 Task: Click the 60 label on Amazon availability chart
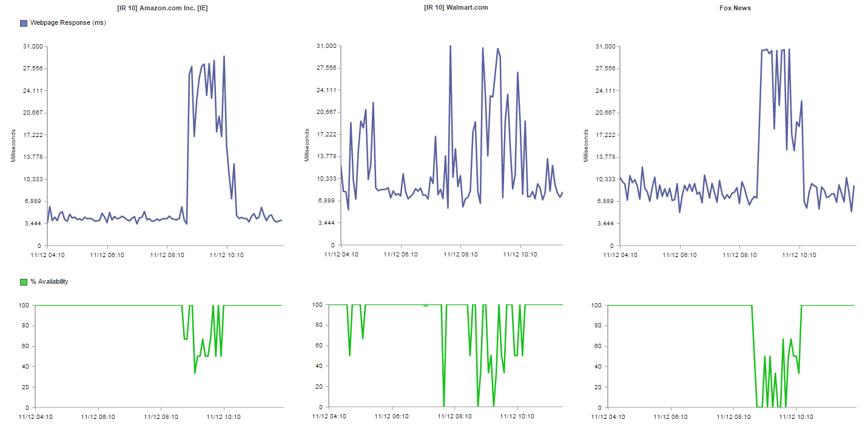[x=27, y=346]
